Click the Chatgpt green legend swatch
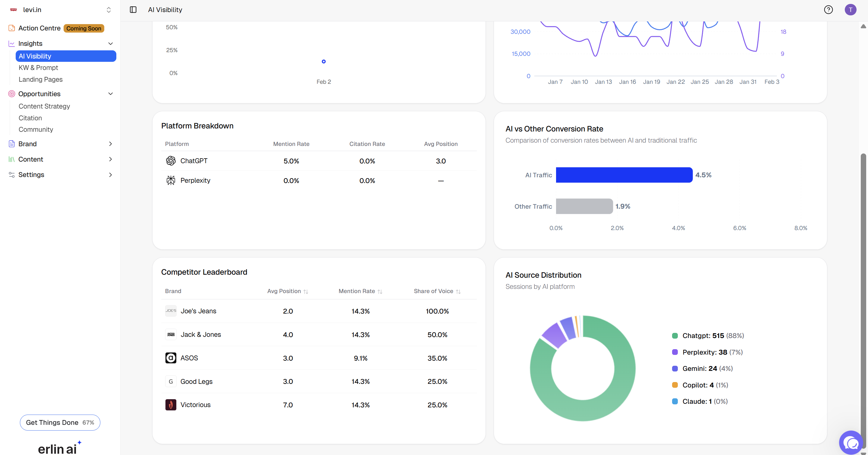The width and height of the screenshot is (868, 455). (x=675, y=336)
